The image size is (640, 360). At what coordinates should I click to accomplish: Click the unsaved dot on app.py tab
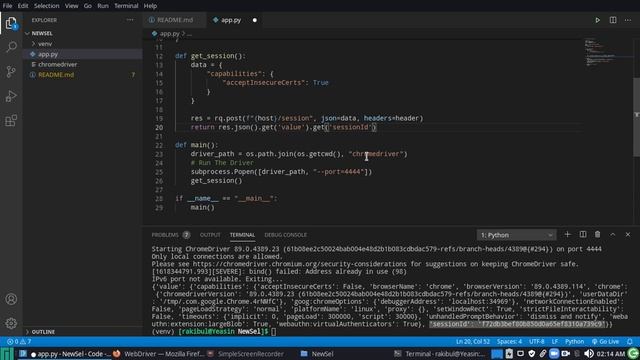pyautogui.click(x=255, y=20)
